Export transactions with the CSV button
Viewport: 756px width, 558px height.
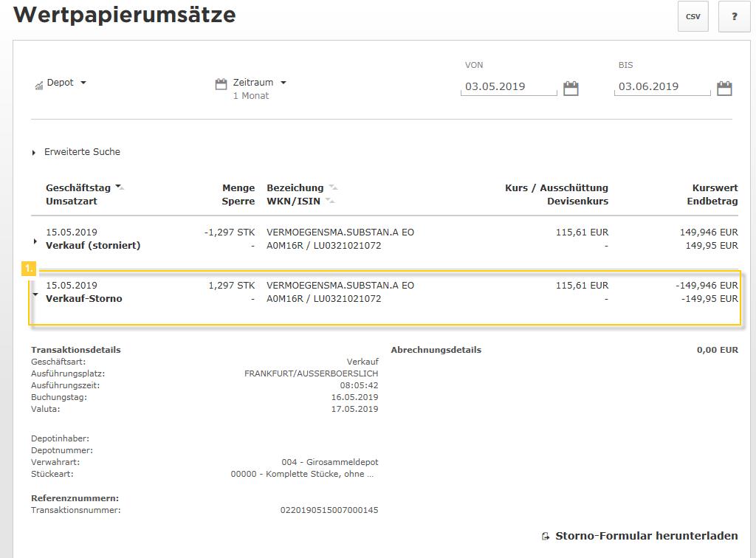pos(693,16)
